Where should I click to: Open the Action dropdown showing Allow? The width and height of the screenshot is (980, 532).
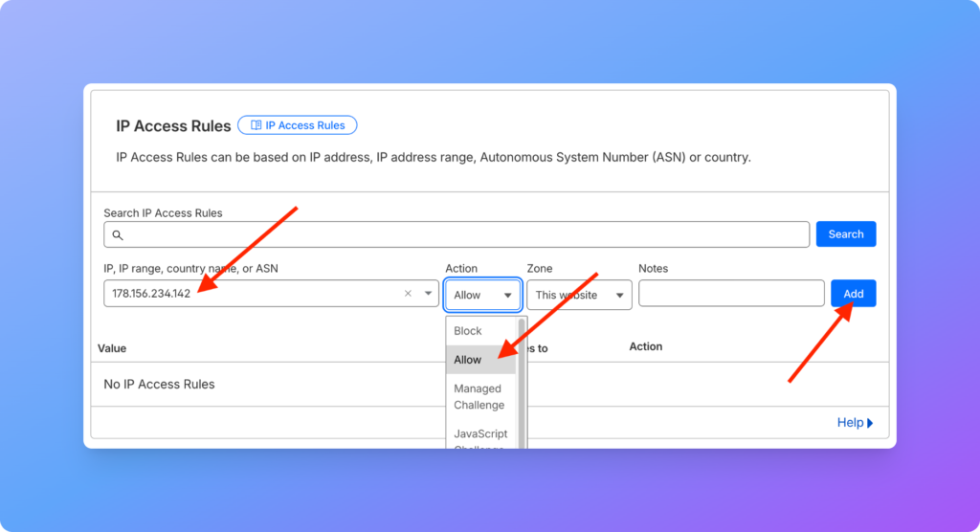pyautogui.click(x=482, y=295)
